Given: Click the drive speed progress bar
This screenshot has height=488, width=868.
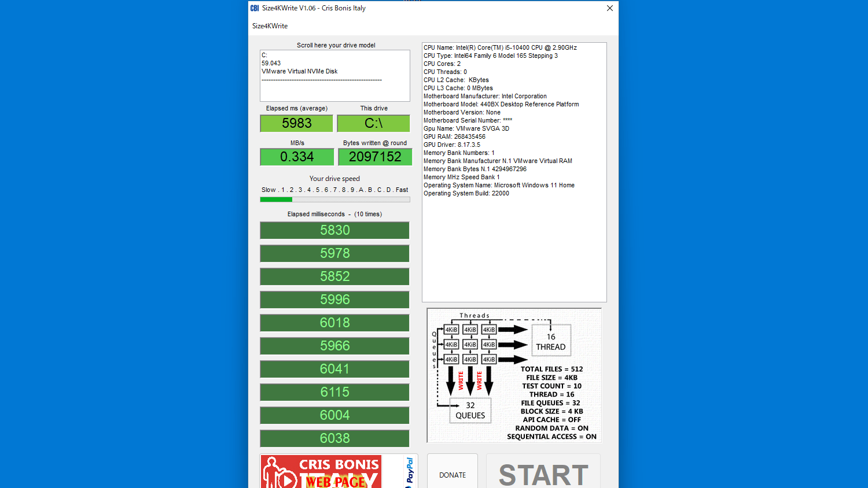Looking at the screenshot, I should click(335, 199).
